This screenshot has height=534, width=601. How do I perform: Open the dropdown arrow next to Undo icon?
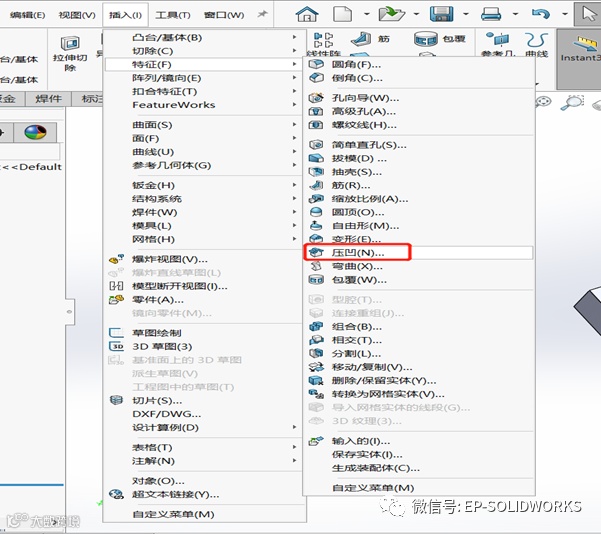coord(565,14)
